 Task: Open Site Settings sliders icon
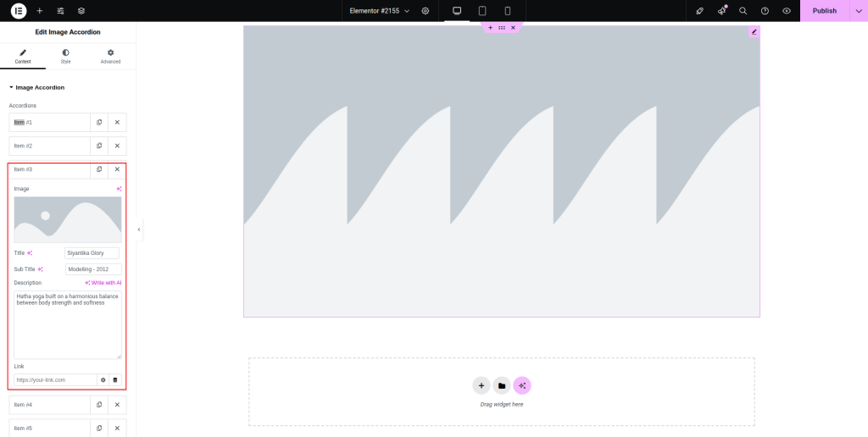coord(60,10)
